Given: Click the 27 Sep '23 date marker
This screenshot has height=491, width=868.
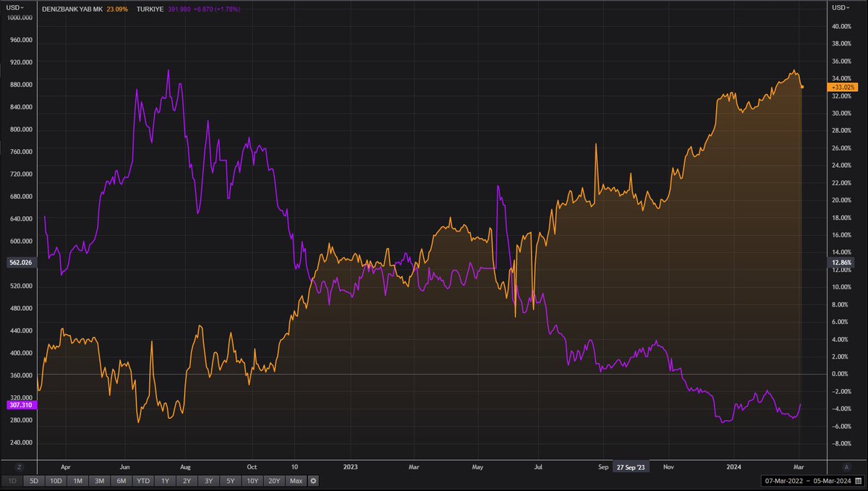Looking at the screenshot, I should pos(631,467).
